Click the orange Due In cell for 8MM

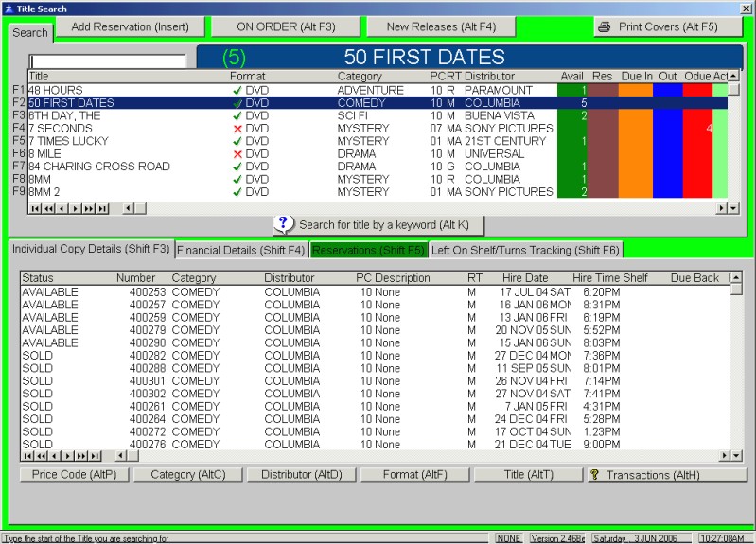tap(637, 179)
